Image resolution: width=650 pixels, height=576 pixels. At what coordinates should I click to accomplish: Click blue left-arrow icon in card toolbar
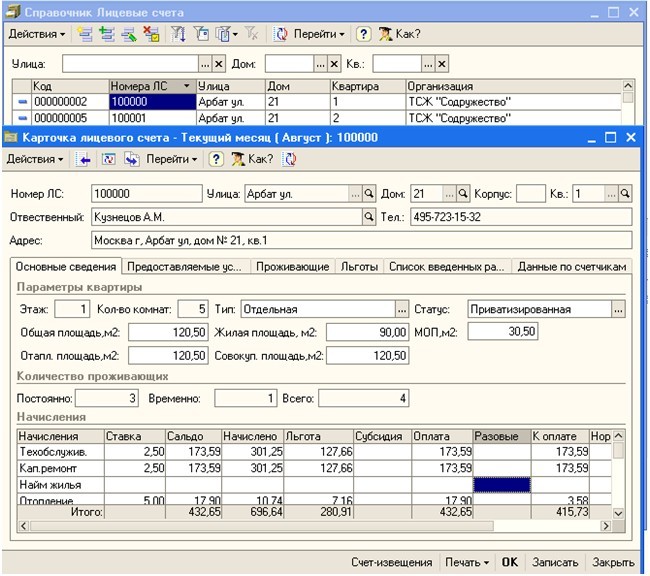(85, 160)
